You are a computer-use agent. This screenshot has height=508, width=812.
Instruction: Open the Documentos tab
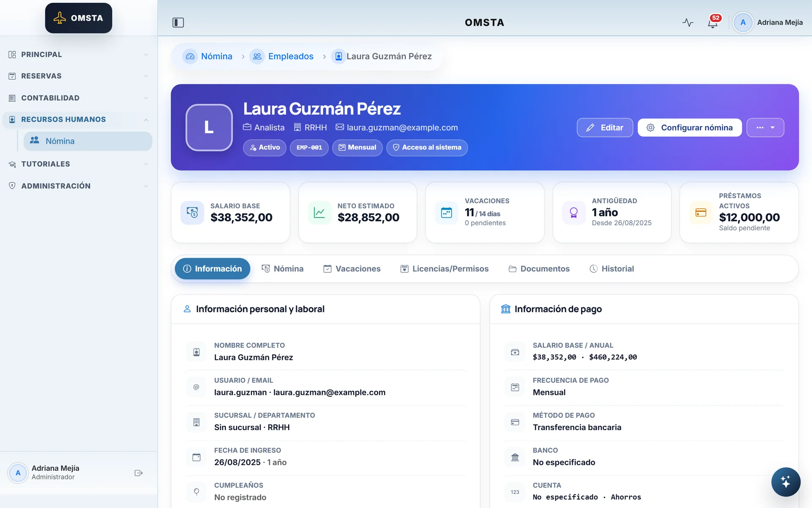coord(539,269)
